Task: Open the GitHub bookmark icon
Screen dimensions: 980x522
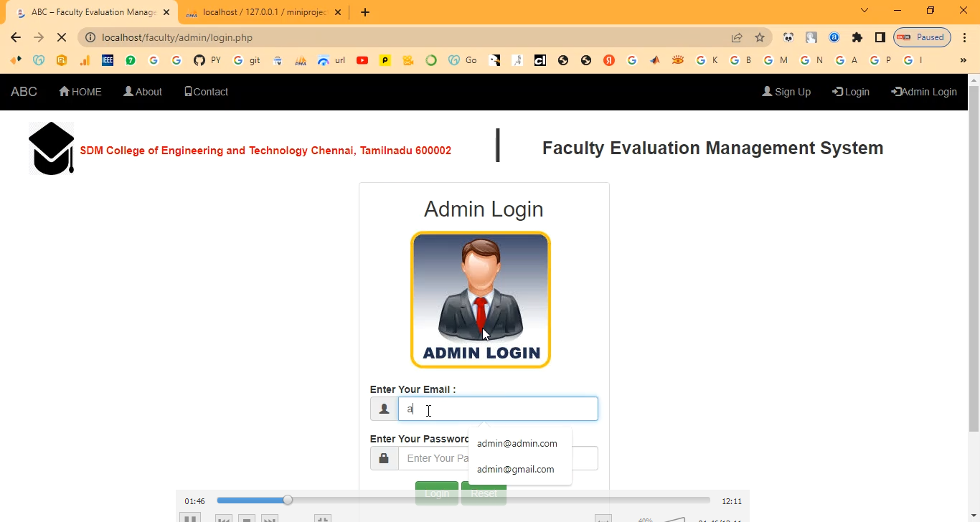Action: pos(199,60)
